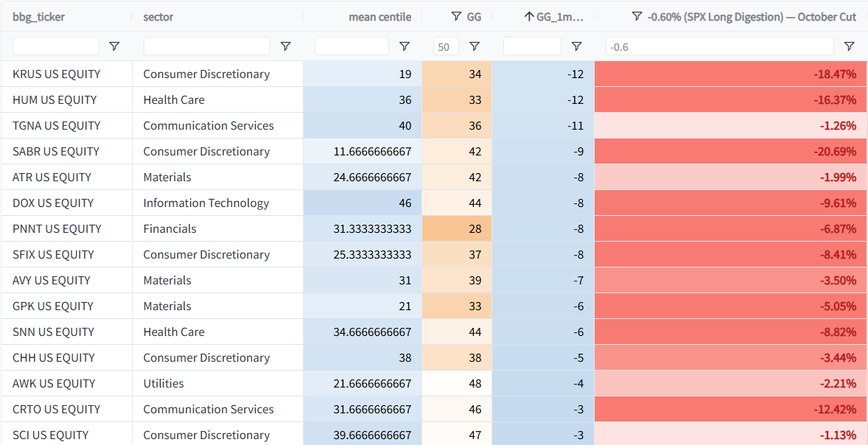Select the CRTO US EQUITY ticker cell
The image size is (868, 445).
[x=66, y=409]
